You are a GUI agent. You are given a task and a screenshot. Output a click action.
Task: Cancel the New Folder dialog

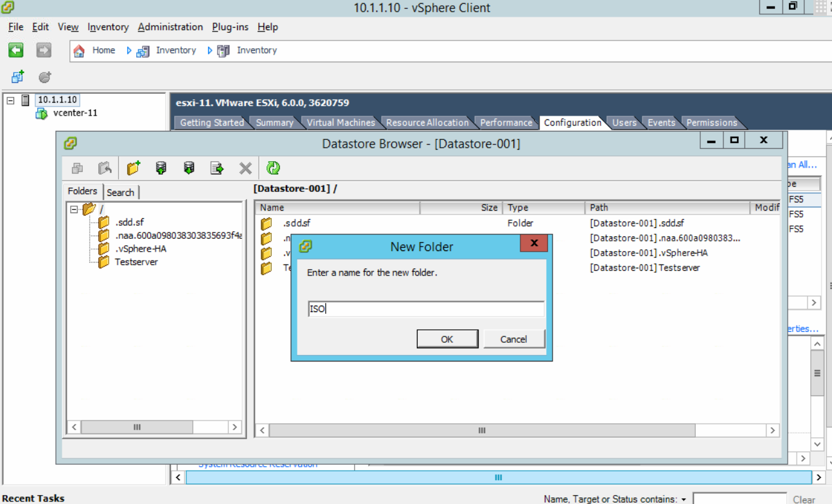pyautogui.click(x=513, y=339)
